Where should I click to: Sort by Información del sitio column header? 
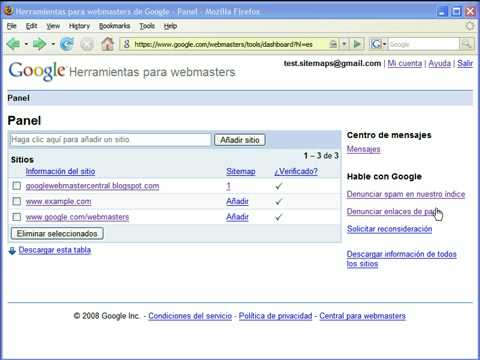60,171
